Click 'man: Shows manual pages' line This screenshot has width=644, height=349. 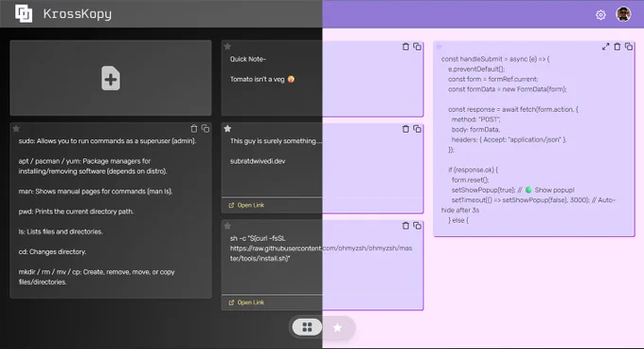[96, 192]
